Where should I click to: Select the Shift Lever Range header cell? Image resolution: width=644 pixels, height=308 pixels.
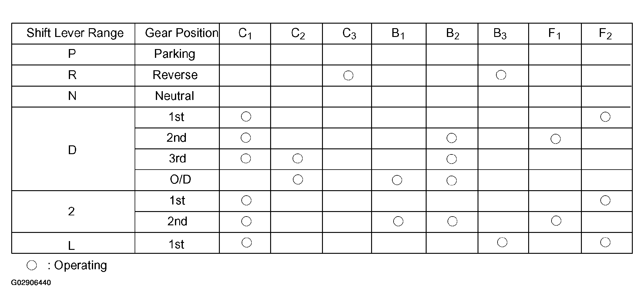point(73,34)
